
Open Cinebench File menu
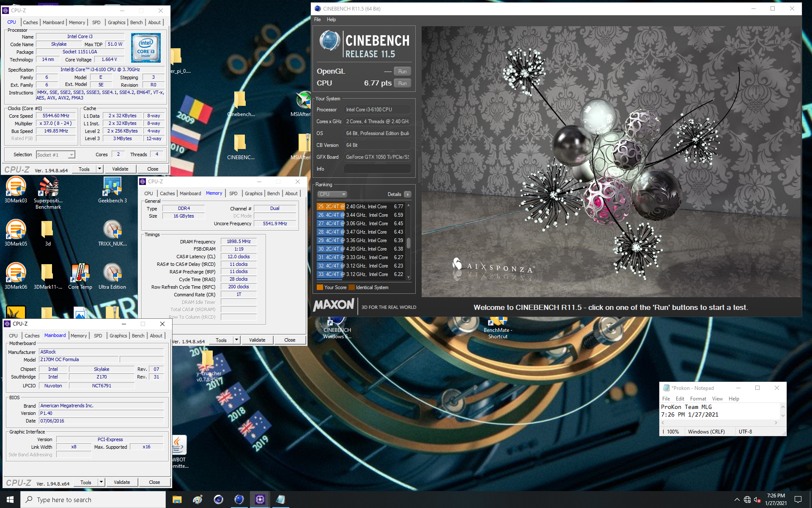click(x=318, y=19)
